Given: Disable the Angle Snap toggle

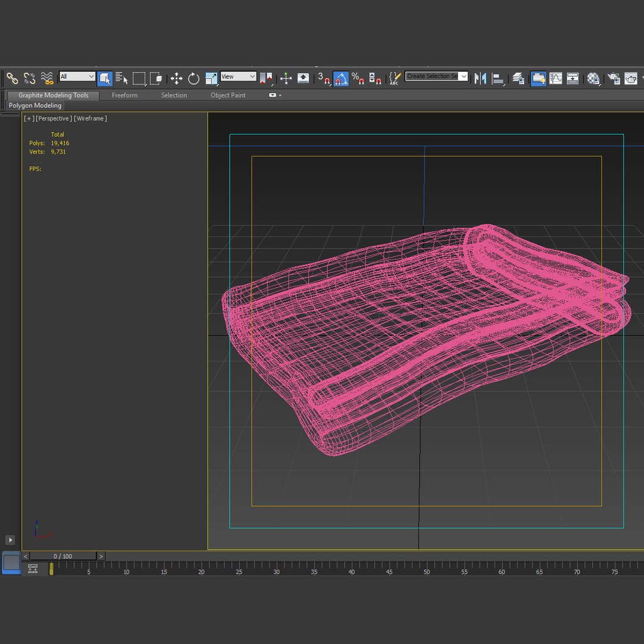Looking at the screenshot, I should pyautogui.click(x=341, y=78).
